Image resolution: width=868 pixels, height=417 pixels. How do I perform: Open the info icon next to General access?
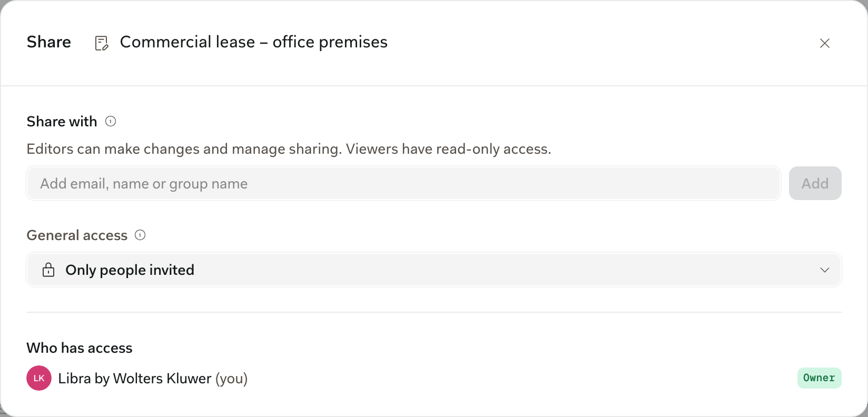click(x=140, y=235)
